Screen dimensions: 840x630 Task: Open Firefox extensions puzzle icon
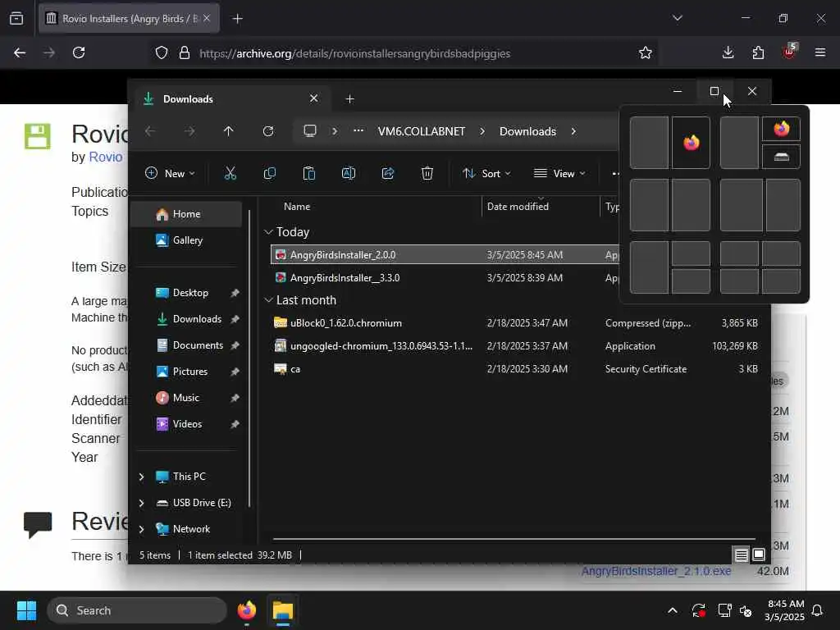tap(758, 52)
